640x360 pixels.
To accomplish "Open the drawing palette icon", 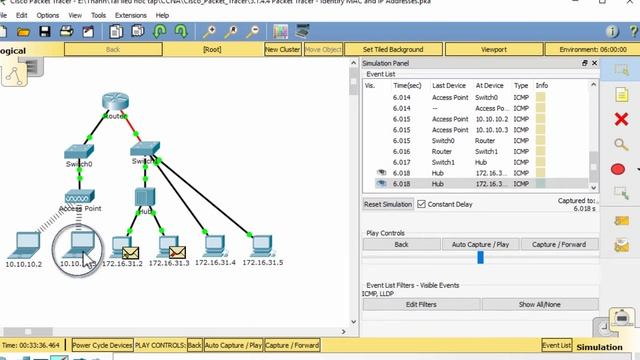I will 281,32.
